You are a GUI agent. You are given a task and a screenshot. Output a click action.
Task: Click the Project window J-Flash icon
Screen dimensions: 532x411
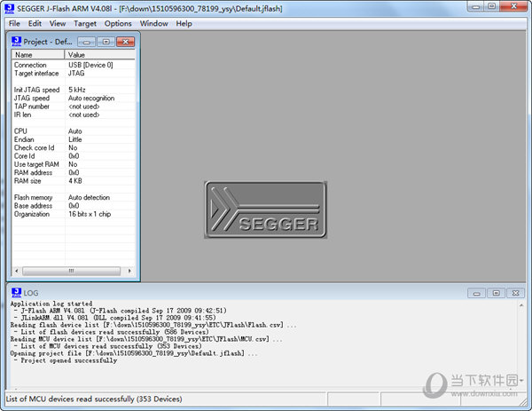point(16,42)
